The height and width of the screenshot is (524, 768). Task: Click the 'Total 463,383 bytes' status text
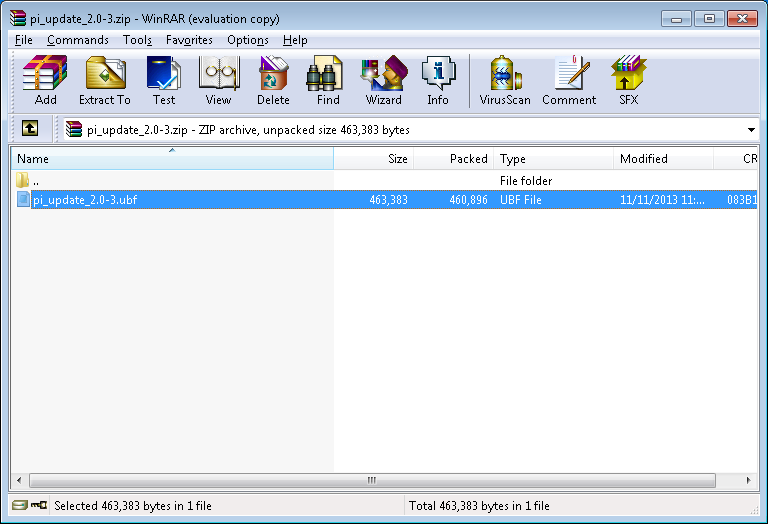coord(479,505)
